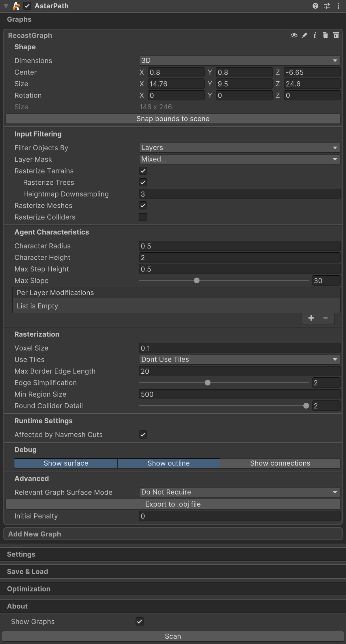The height and width of the screenshot is (644, 346).
Task: Open the Dimensions dropdown
Action: (239, 61)
